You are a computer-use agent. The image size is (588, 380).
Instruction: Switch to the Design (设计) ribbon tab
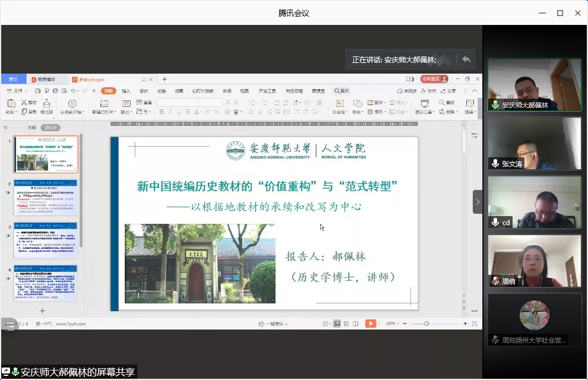click(x=144, y=91)
